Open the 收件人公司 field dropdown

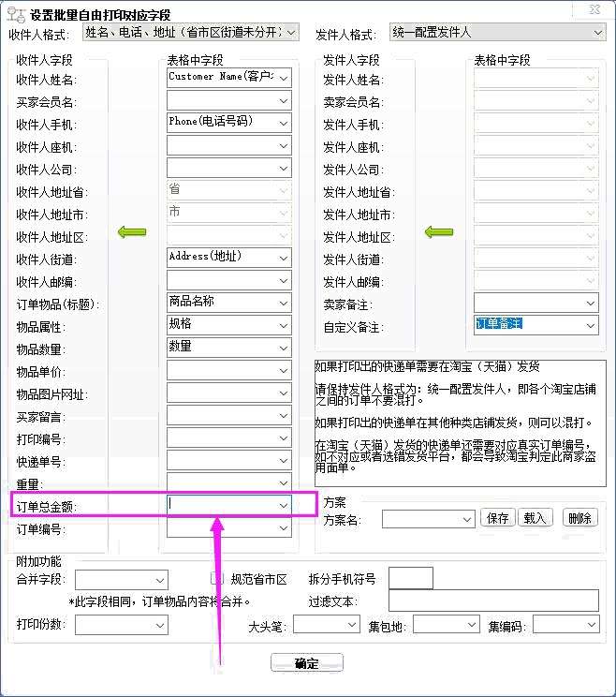point(229,168)
